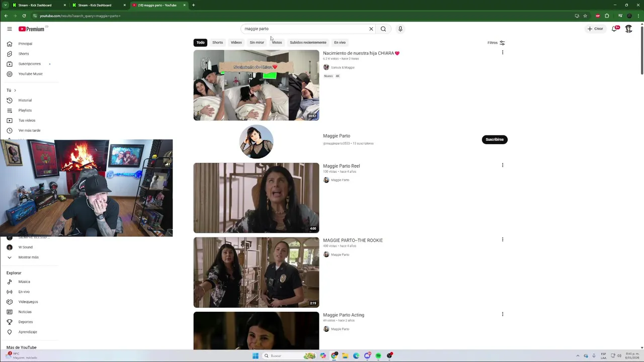644x362 pixels.
Task: Open the Maggie Parto Reel thumbnail
Action: tap(256, 198)
